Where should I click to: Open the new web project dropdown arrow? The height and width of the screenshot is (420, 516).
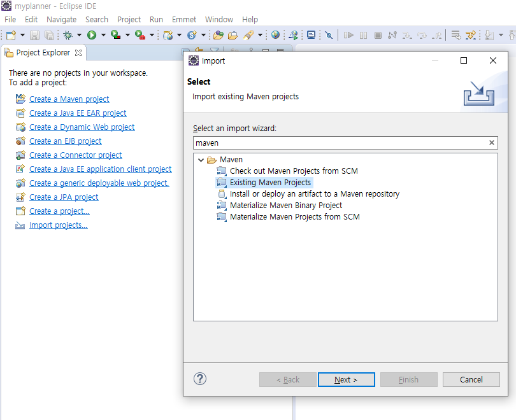(x=179, y=35)
